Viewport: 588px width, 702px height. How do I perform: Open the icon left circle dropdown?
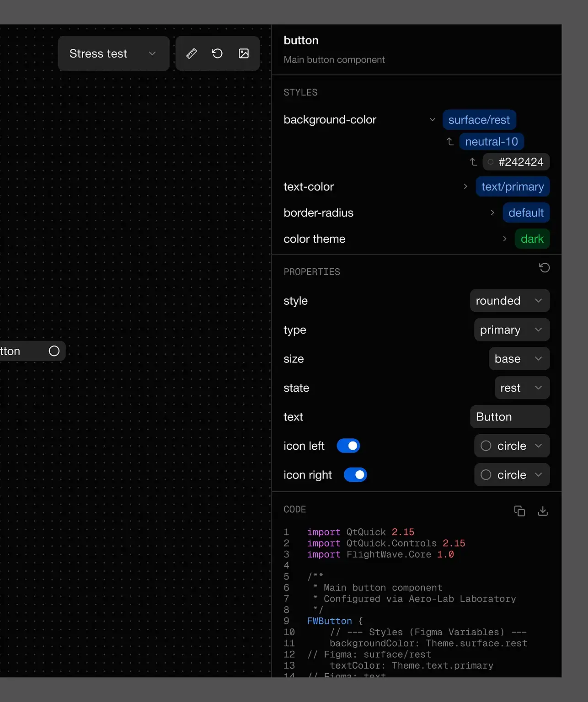tap(512, 446)
